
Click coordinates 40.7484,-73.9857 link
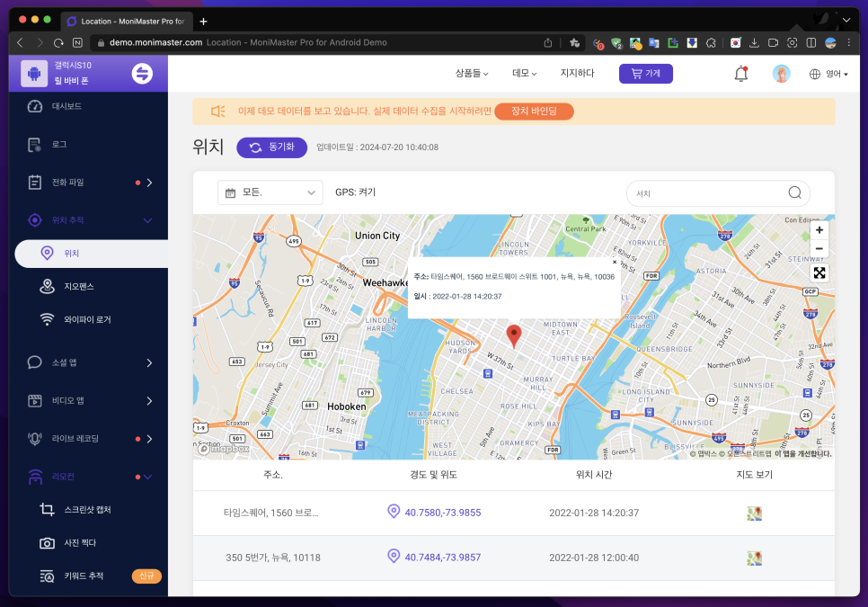pos(443,558)
